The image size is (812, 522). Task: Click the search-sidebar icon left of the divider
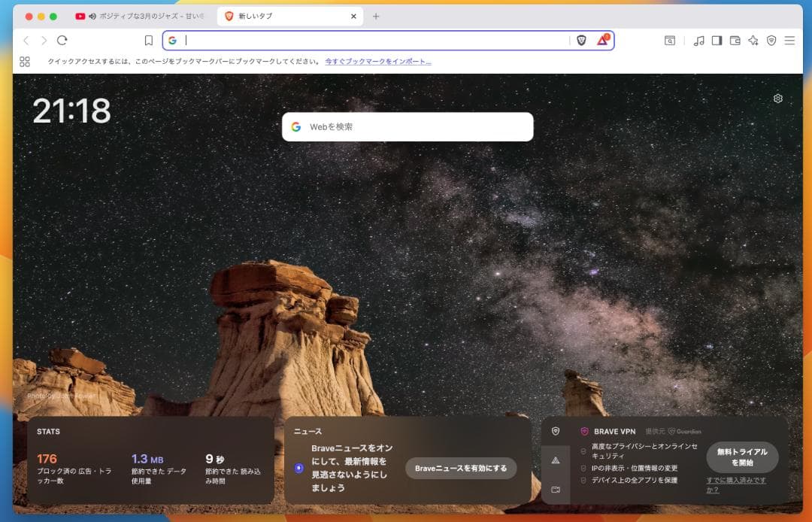click(x=670, y=40)
